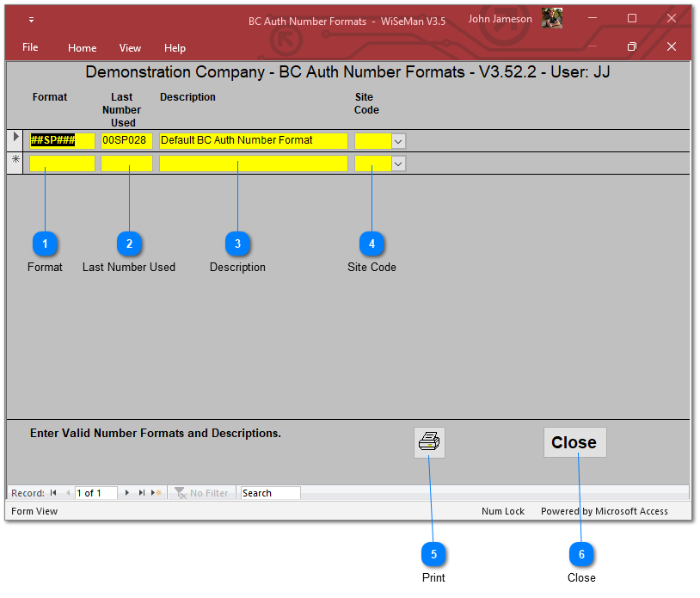Screen dimensions: 700x598
Task: Click the No Filter indicator
Action: click(x=202, y=493)
